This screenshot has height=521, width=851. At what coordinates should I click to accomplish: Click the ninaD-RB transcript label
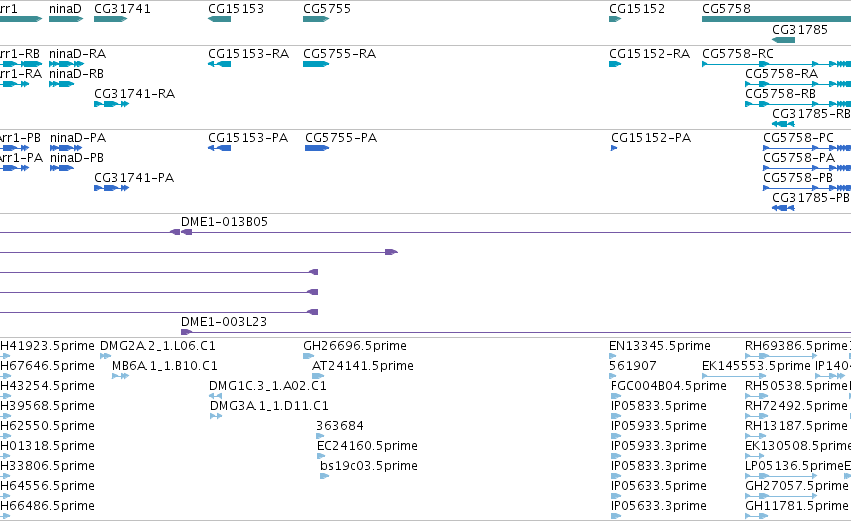pyautogui.click(x=77, y=74)
